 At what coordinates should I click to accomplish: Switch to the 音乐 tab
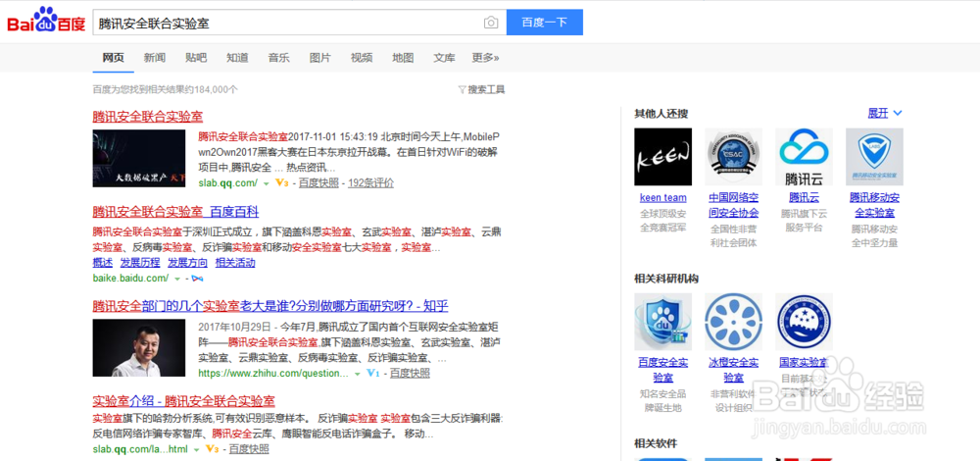point(278,58)
